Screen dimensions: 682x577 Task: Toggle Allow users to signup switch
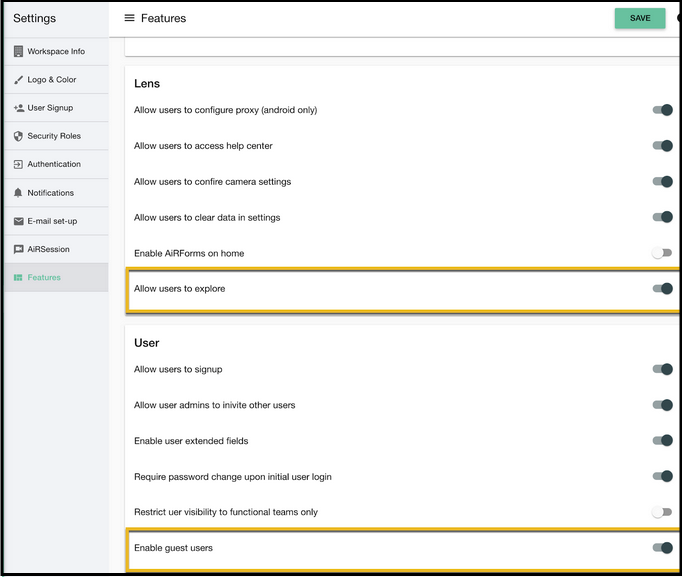click(662, 369)
